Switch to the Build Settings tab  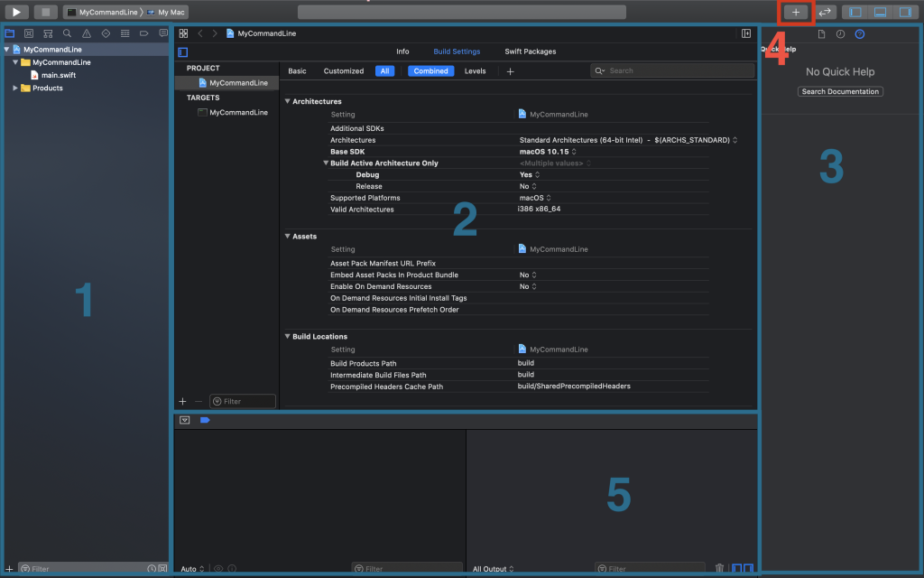[x=457, y=51]
